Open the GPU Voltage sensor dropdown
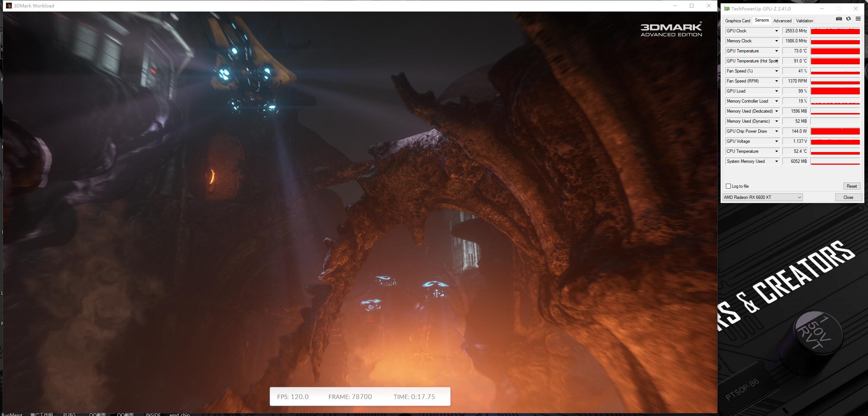868x416 pixels. coord(776,141)
